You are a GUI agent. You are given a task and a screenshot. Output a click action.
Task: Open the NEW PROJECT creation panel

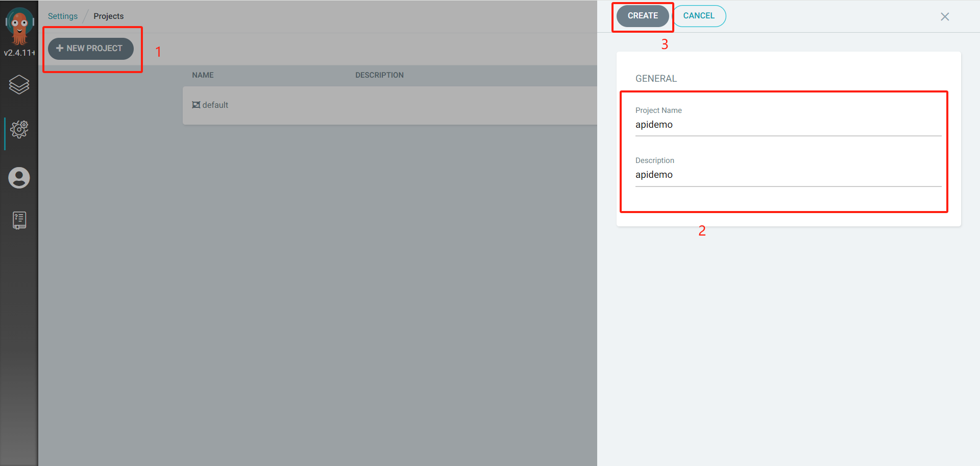click(90, 48)
